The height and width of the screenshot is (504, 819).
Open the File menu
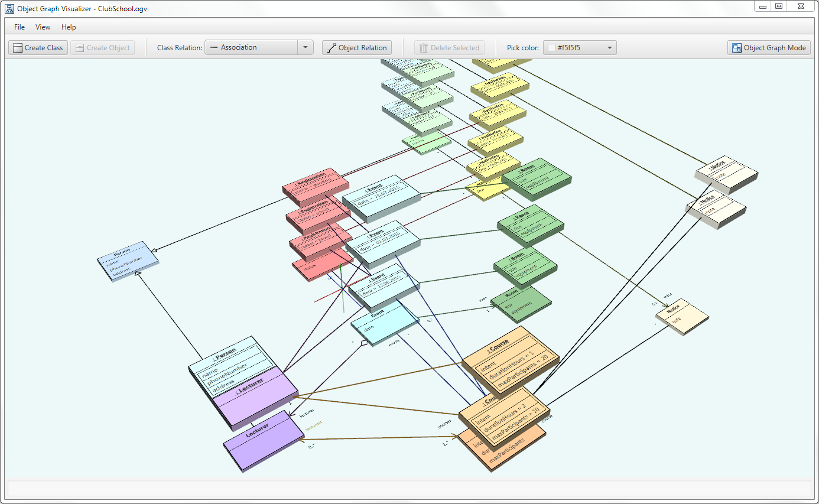click(19, 27)
